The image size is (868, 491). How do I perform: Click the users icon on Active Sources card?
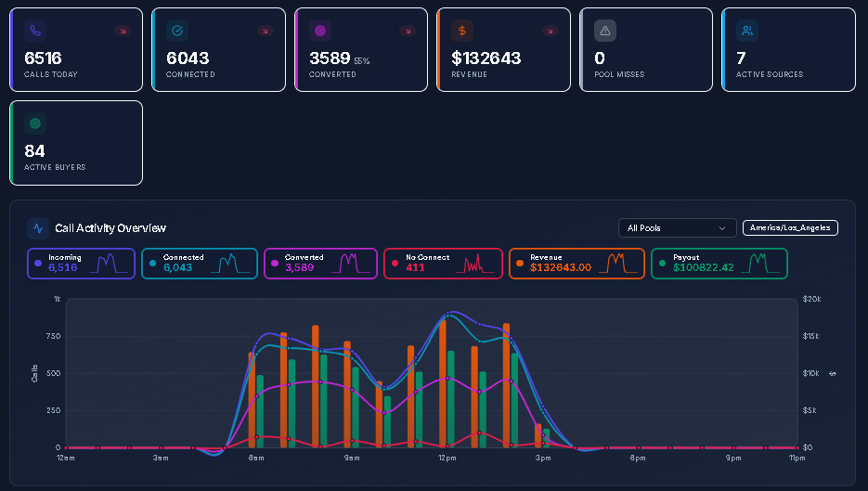(747, 31)
